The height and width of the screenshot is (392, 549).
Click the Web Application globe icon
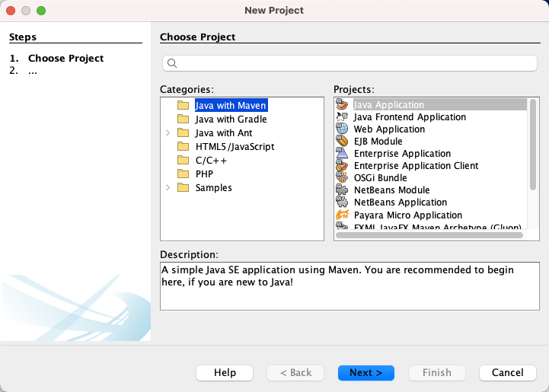(x=342, y=129)
